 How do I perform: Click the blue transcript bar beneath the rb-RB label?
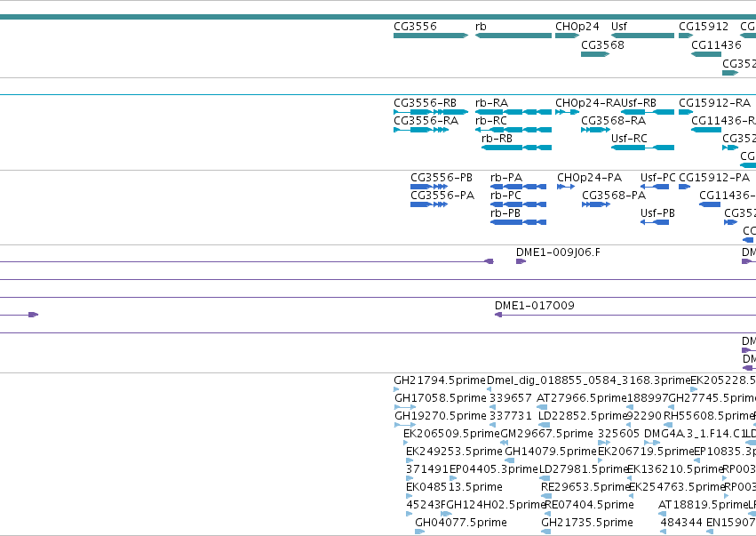pos(516,148)
